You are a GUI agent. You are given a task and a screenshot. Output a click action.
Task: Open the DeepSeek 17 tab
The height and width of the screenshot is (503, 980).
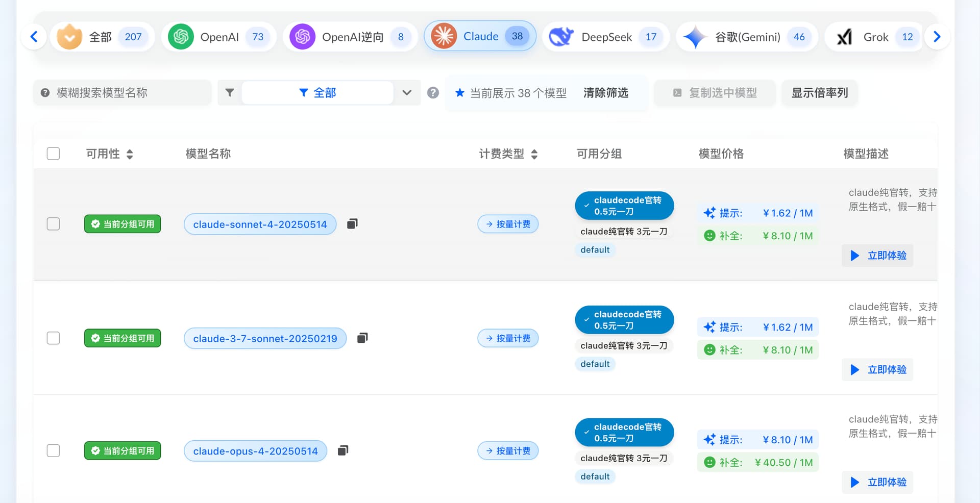(605, 37)
